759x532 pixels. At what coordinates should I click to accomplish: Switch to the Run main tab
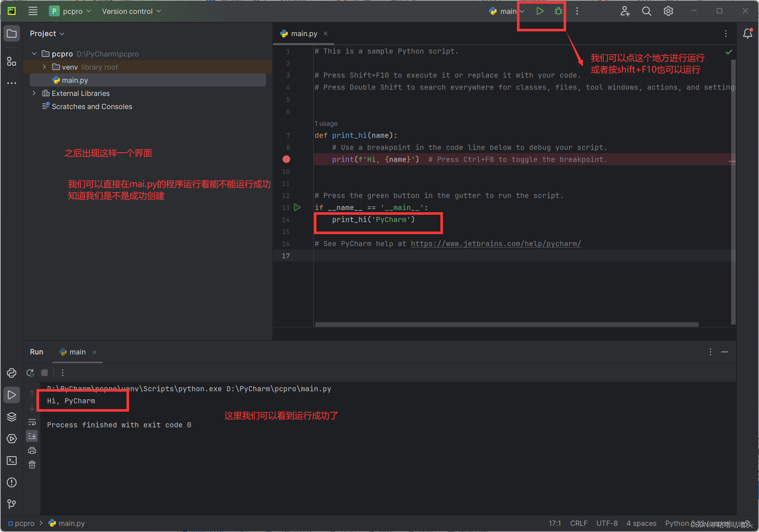[77, 352]
